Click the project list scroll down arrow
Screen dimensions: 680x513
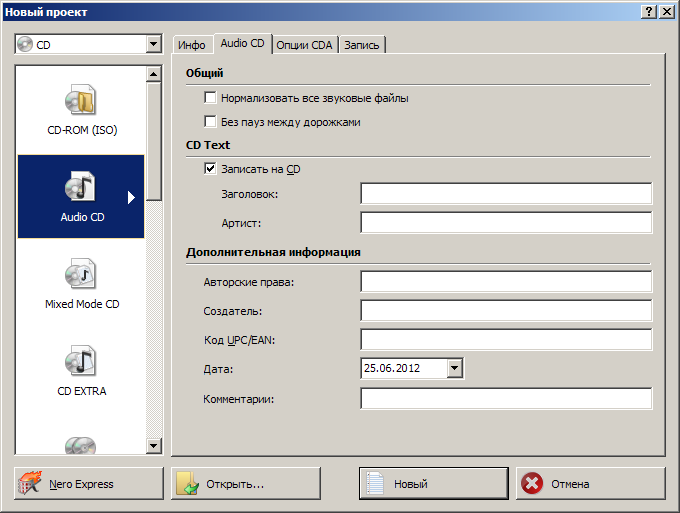(154, 445)
